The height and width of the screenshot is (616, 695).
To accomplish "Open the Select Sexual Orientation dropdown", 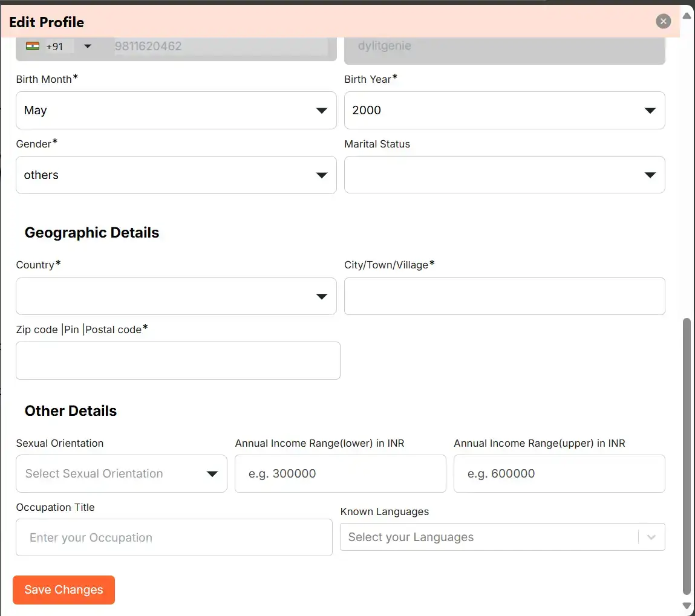I will (122, 474).
